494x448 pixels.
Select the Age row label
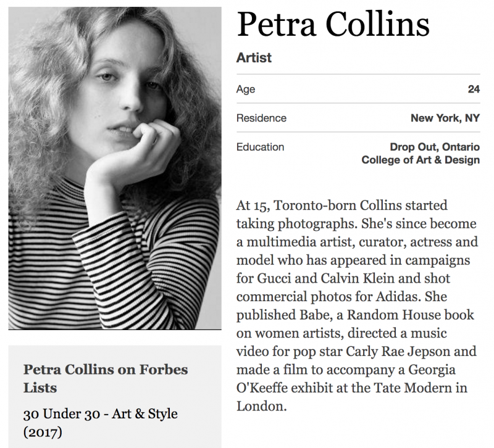246,89
